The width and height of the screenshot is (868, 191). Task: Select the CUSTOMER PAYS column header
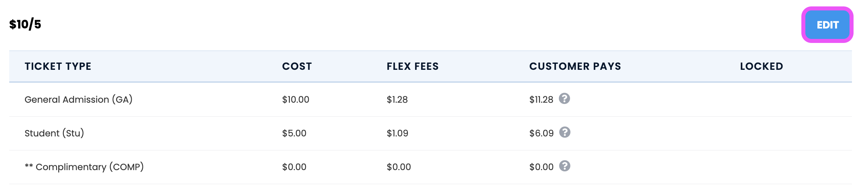(x=575, y=66)
